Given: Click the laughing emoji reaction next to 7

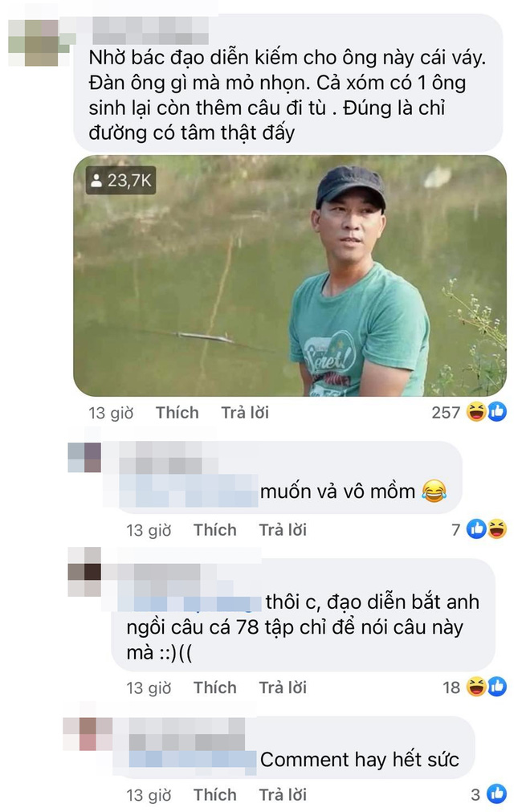Looking at the screenshot, I should coord(496,530).
